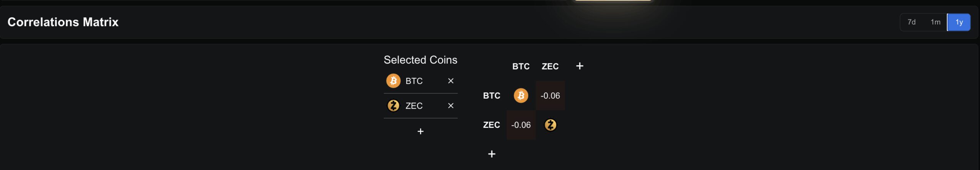Image resolution: width=980 pixels, height=170 pixels.
Task: Click the Bitcoin logo in Selected Coins
Action: [x=393, y=81]
